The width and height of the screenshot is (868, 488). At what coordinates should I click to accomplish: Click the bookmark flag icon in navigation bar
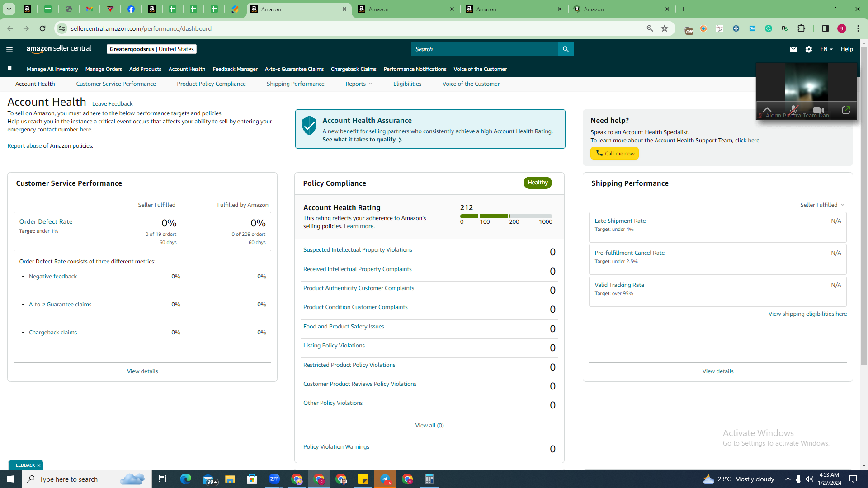tap(9, 69)
